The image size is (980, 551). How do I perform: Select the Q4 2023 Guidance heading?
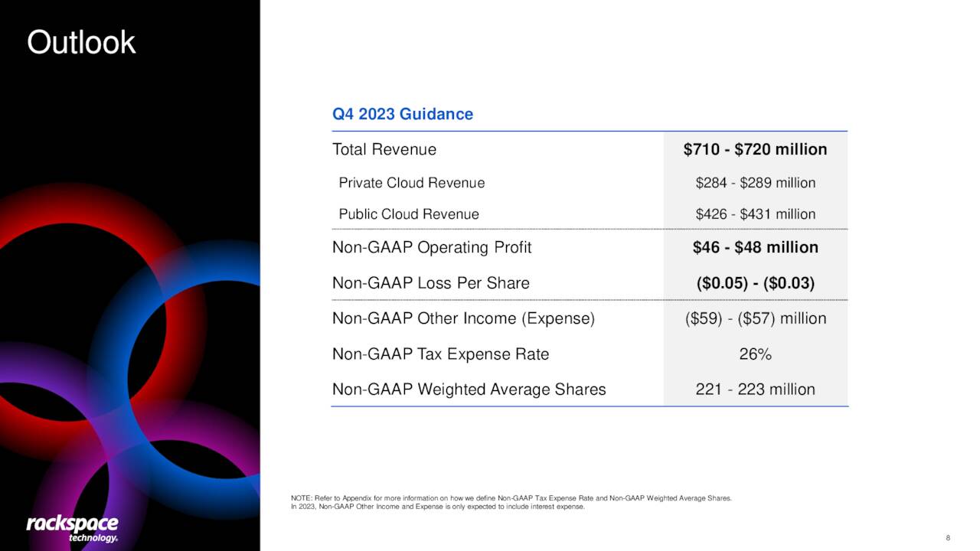coord(403,114)
